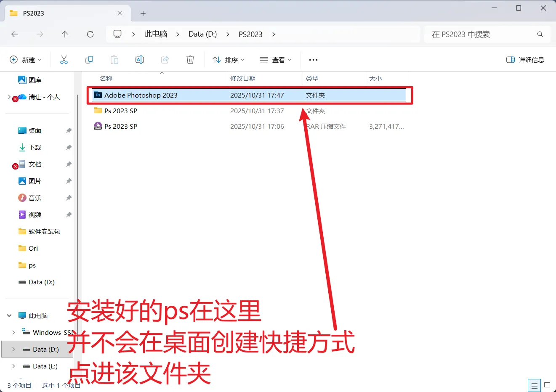Open 软件安装包 folder in sidebar

[39, 231]
